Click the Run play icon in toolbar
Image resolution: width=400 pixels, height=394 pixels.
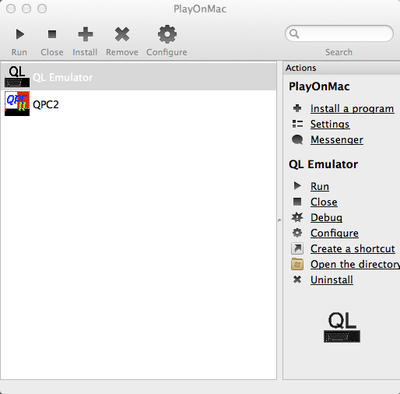click(20, 34)
